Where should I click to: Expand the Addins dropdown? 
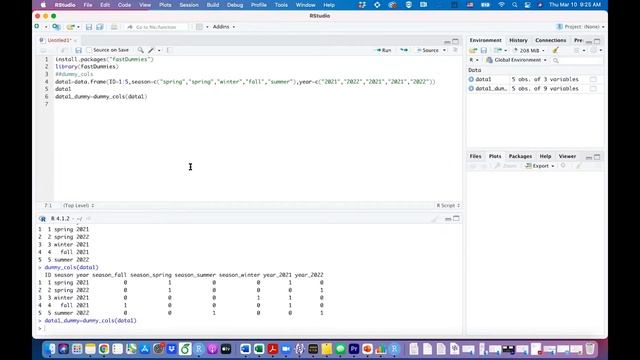click(x=224, y=27)
